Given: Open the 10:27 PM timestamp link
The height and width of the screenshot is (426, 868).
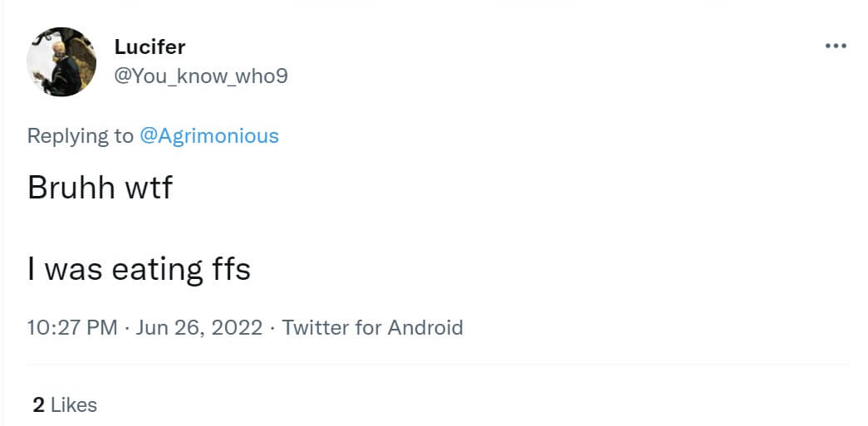Looking at the screenshot, I should click(72, 327).
